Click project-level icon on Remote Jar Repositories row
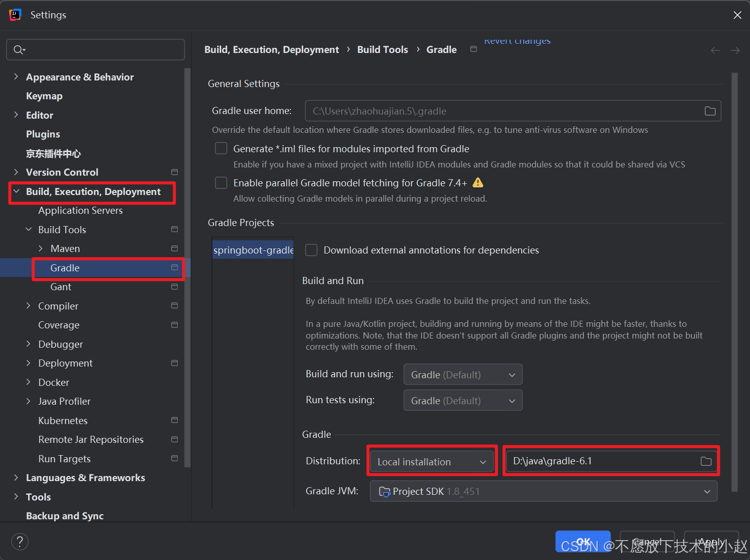This screenshot has height=560, width=750. [174, 439]
